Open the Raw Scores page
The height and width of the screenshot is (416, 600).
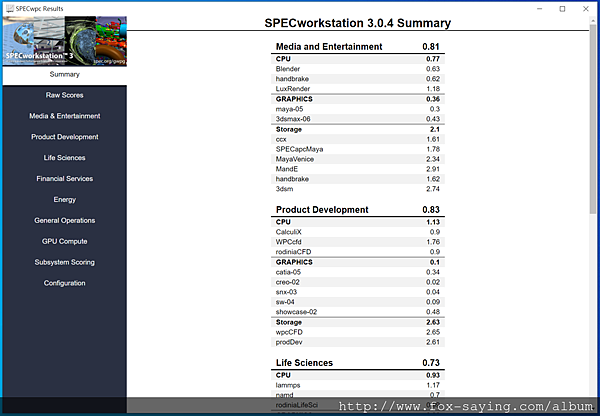coord(64,95)
